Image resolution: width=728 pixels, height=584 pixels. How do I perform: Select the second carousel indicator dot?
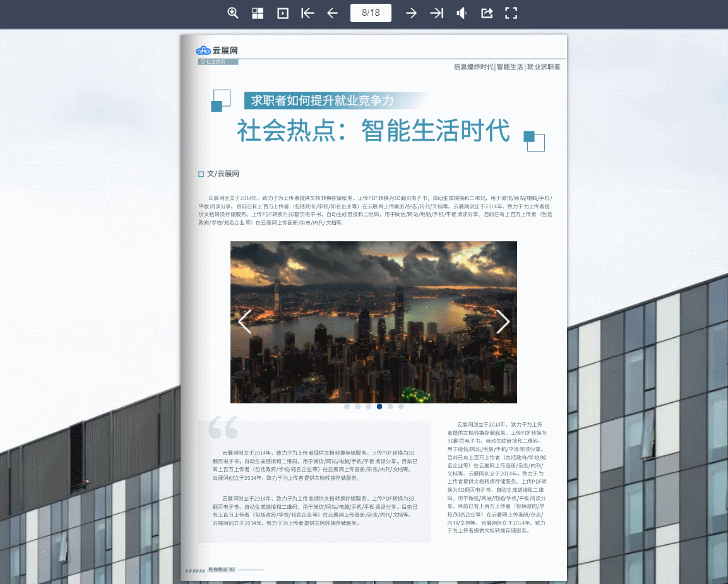(x=357, y=407)
